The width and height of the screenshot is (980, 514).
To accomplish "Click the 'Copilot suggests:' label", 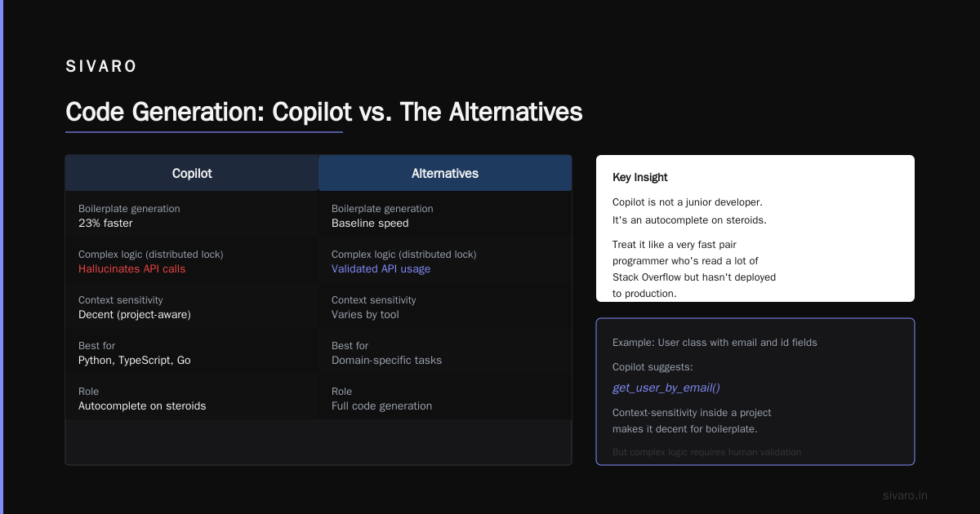I will click(x=653, y=366).
